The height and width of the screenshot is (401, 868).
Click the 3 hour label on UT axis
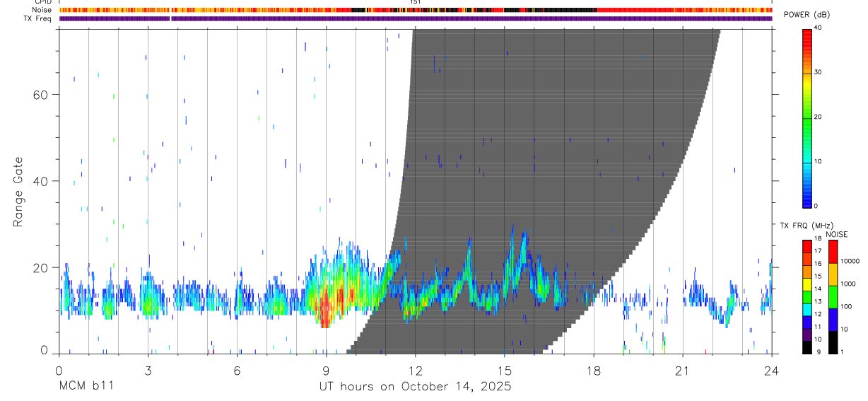point(148,371)
